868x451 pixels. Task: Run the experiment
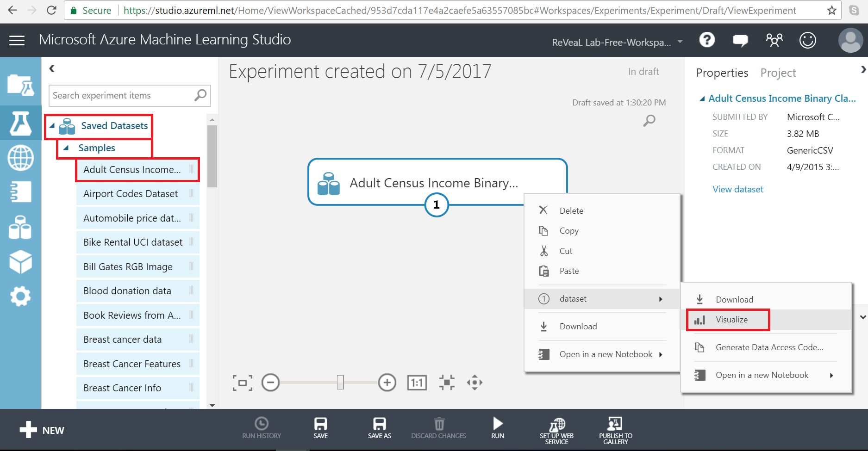tap(498, 427)
